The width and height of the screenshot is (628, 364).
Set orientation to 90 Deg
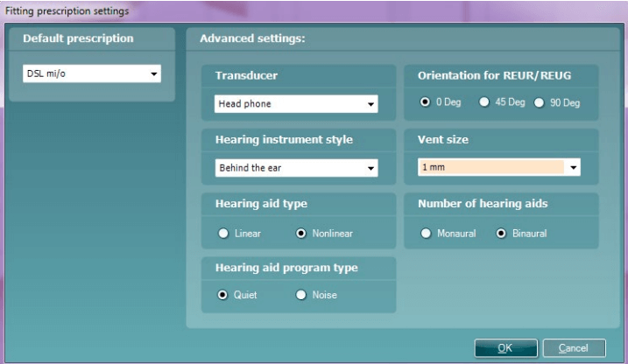539,102
